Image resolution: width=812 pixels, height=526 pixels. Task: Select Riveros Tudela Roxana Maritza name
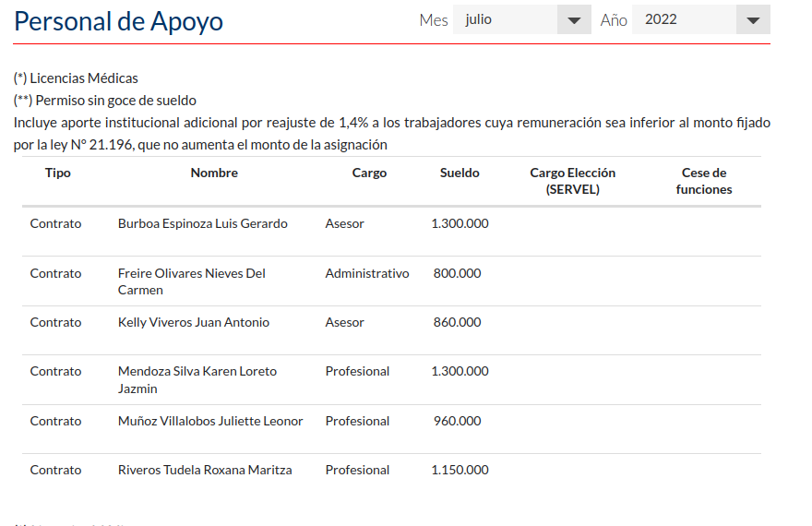pos(205,470)
